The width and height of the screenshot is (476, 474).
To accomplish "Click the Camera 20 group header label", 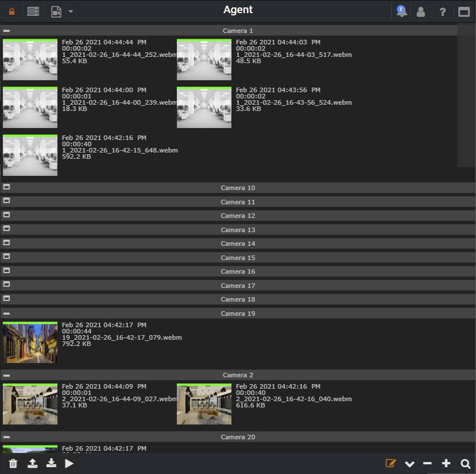I will (x=238, y=437).
